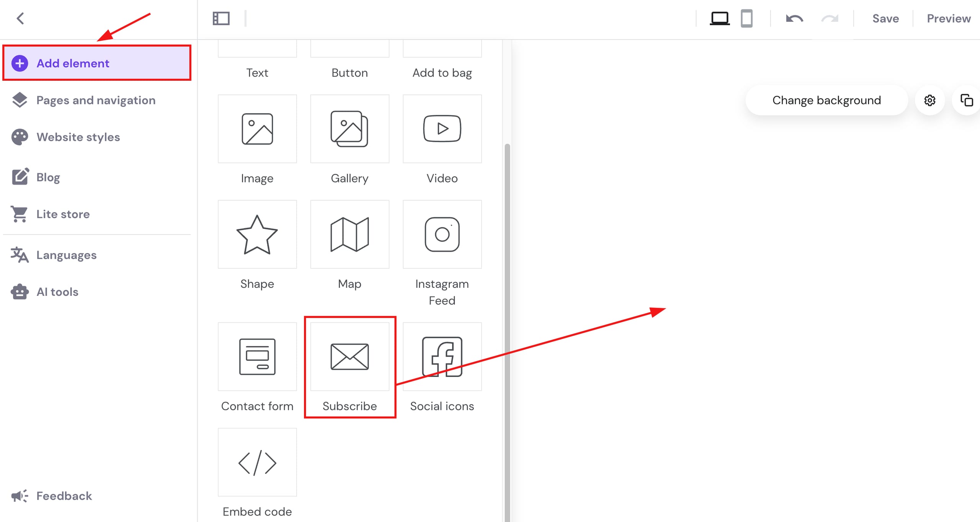
Task: Click the Save button
Action: tap(885, 18)
